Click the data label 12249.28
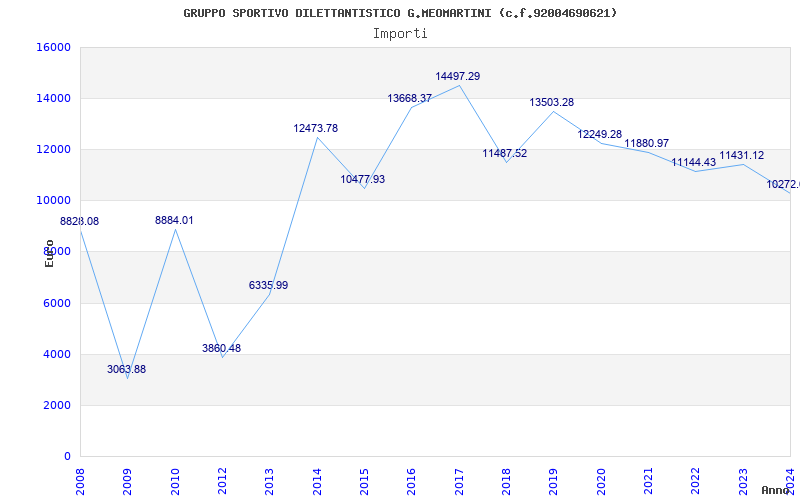The image size is (800, 500). (x=599, y=134)
